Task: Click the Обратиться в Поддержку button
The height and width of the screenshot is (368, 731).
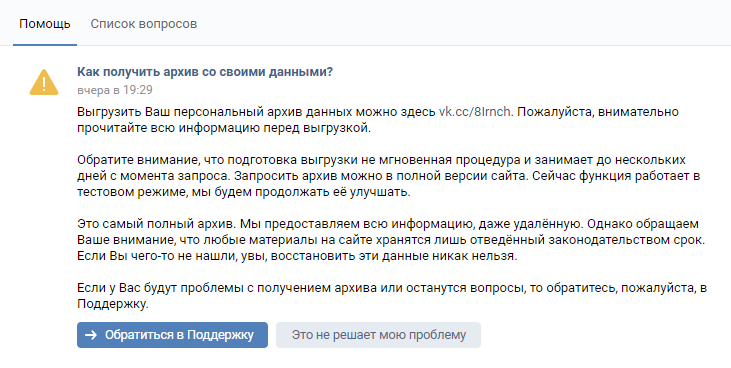Action: click(172, 335)
